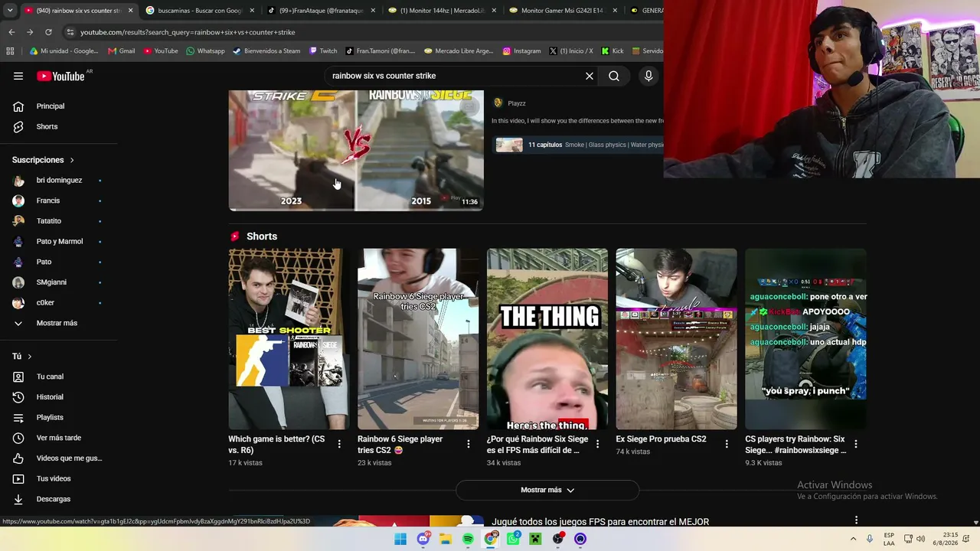Open 'Which game is better?' short thumbnail
980x551 pixels.
[289, 338]
